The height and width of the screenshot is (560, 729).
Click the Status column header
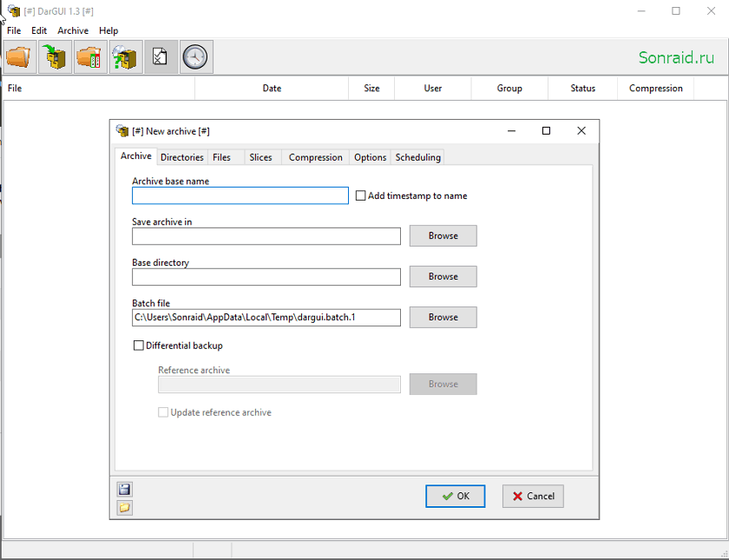coord(582,89)
